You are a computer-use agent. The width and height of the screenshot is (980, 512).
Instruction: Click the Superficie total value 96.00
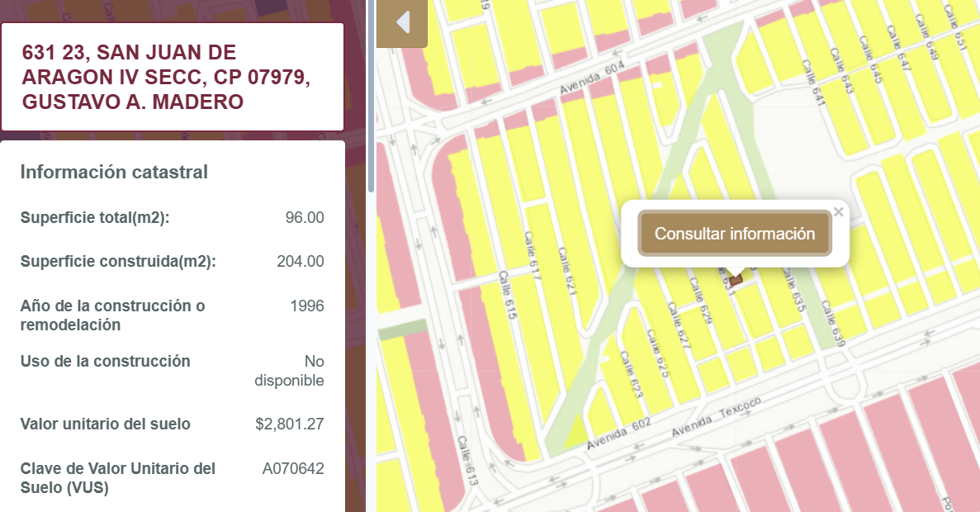(x=305, y=217)
